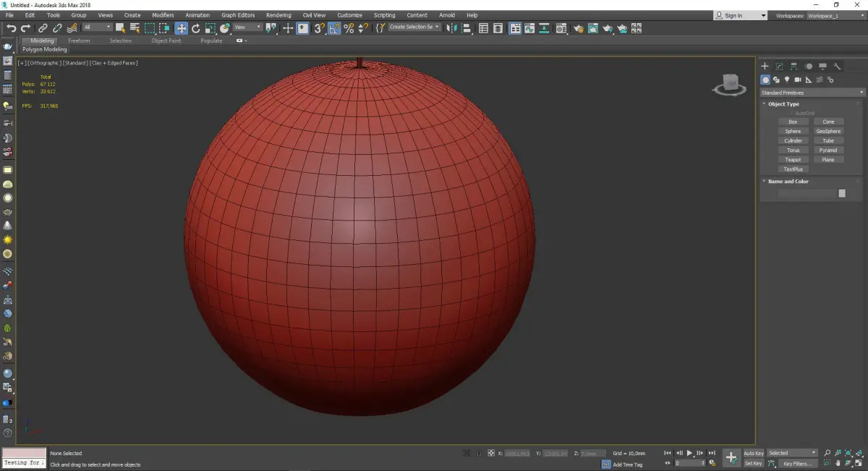Click the Set Key button
Image resolution: width=868 pixels, height=471 pixels.
pos(753,463)
